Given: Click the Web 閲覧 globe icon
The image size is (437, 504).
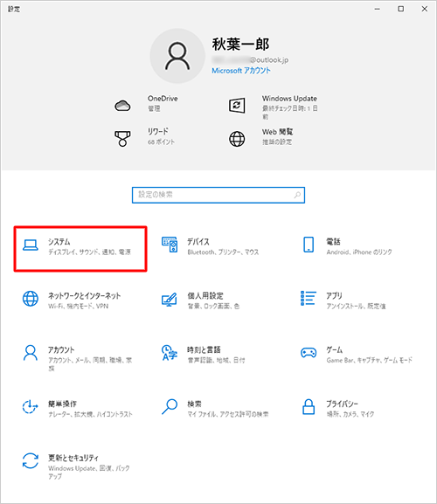Looking at the screenshot, I should [237, 139].
